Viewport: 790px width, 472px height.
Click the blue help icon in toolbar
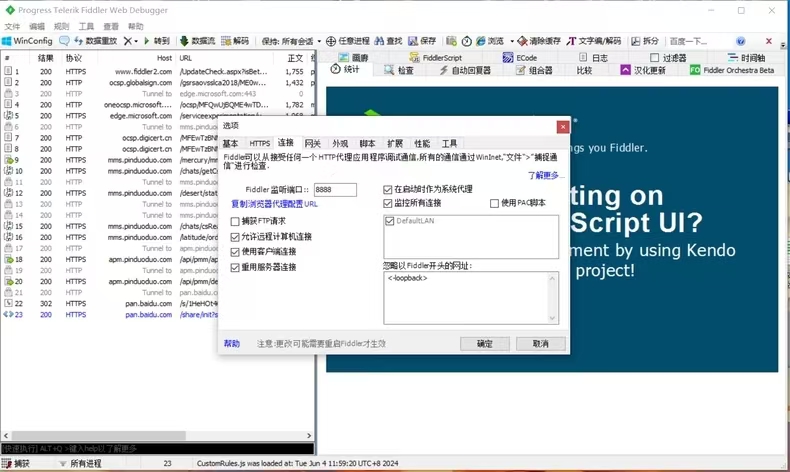(x=740, y=41)
